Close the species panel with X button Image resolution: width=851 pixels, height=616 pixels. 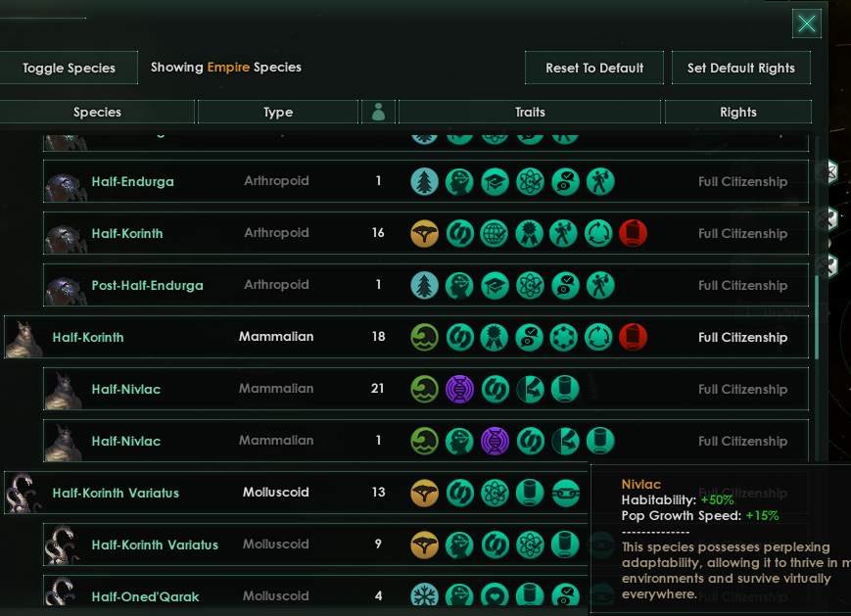click(x=807, y=24)
